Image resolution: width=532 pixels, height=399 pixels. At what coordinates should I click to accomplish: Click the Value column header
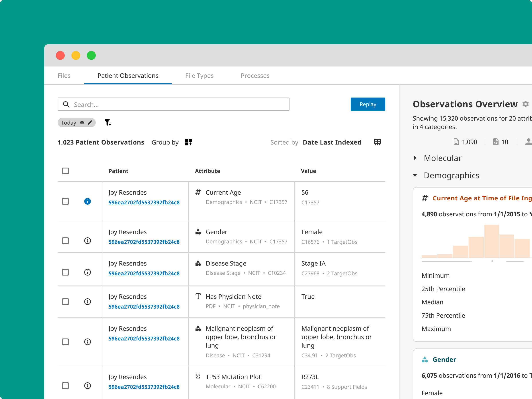pyautogui.click(x=308, y=171)
